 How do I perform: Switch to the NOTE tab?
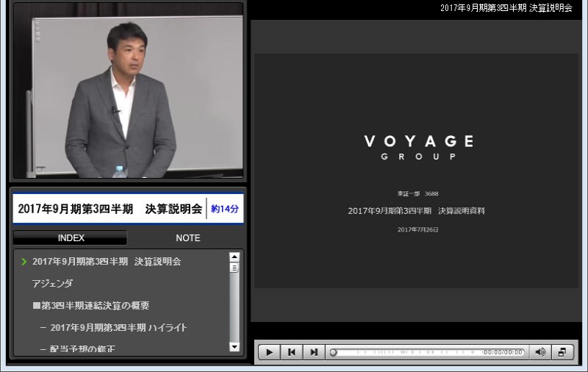tap(188, 238)
